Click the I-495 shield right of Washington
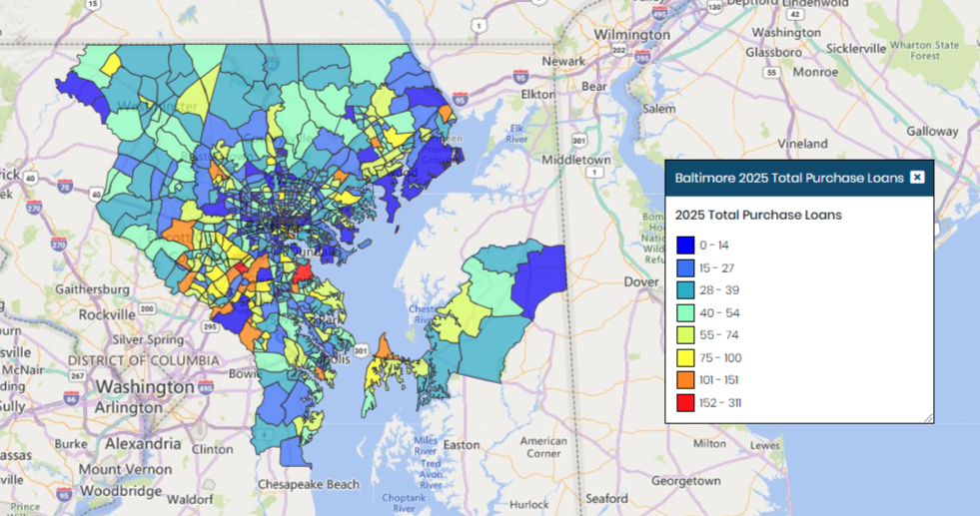This screenshot has height=516, width=980. [206, 388]
